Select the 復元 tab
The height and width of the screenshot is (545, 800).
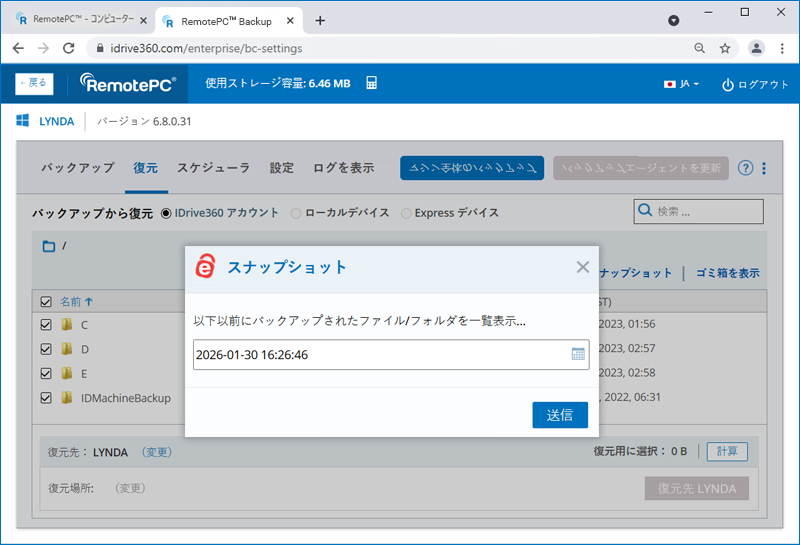click(x=146, y=168)
